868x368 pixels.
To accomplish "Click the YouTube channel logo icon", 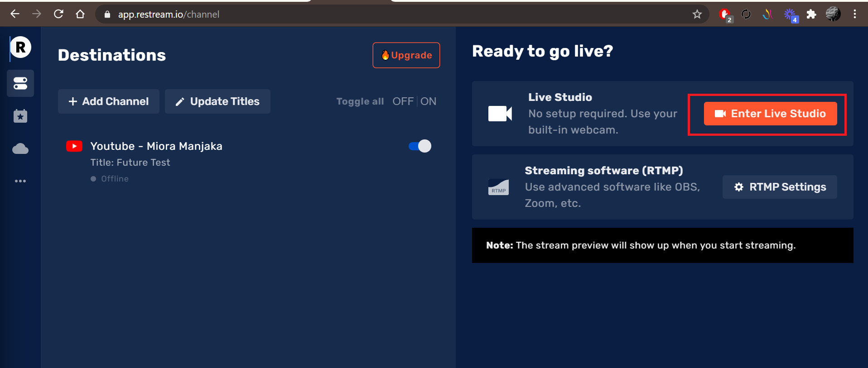I will (x=74, y=146).
